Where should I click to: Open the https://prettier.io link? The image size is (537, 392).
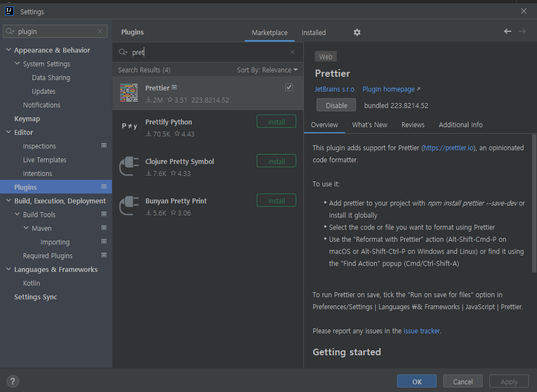tap(449, 147)
